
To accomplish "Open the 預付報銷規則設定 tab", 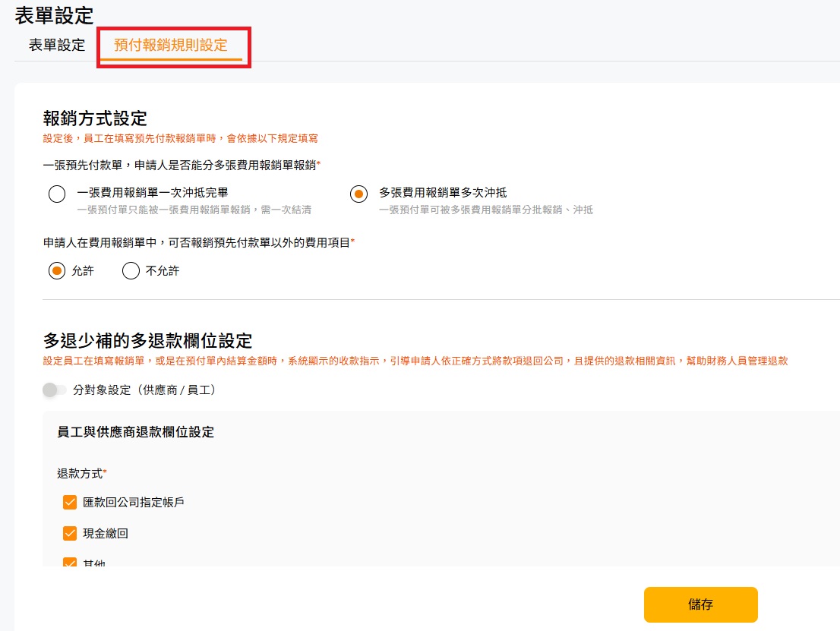I will pos(171,45).
